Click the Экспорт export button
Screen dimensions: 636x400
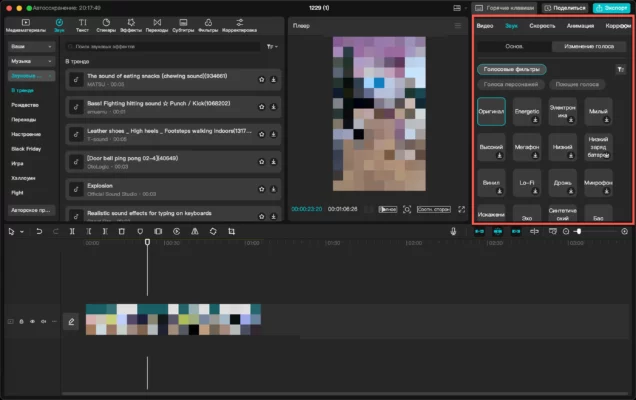tap(611, 8)
